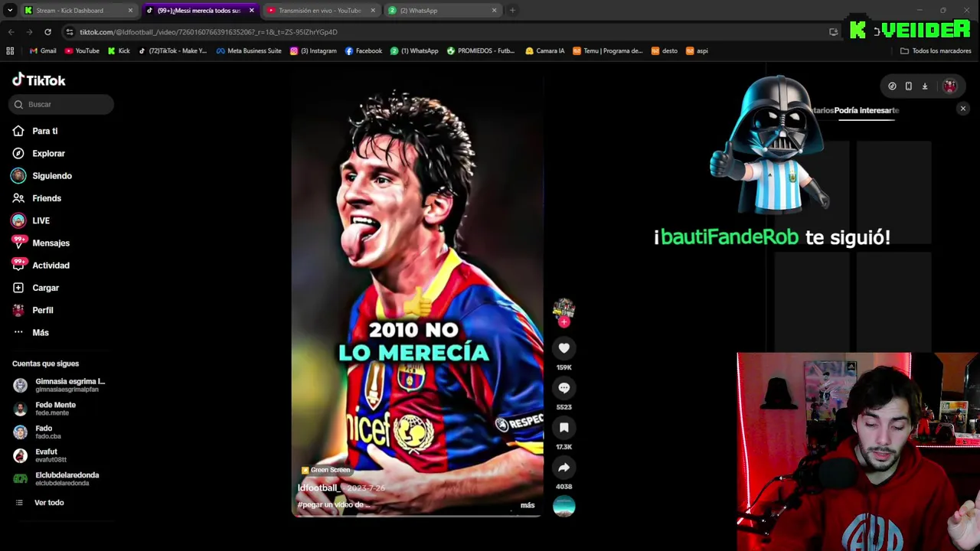Open Gimnasia esgrima account
Screen dimensions: 980x551
(59, 385)
